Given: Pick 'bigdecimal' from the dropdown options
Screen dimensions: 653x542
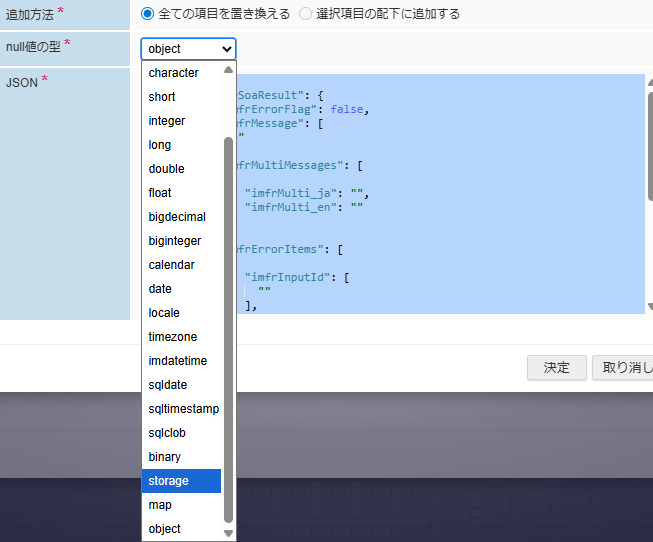Looking at the screenshot, I should (x=180, y=217).
